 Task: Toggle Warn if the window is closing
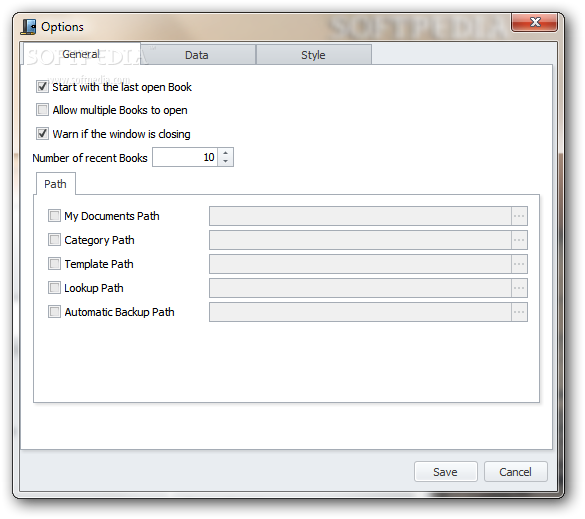pyautogui.click(x=42, y=134)
